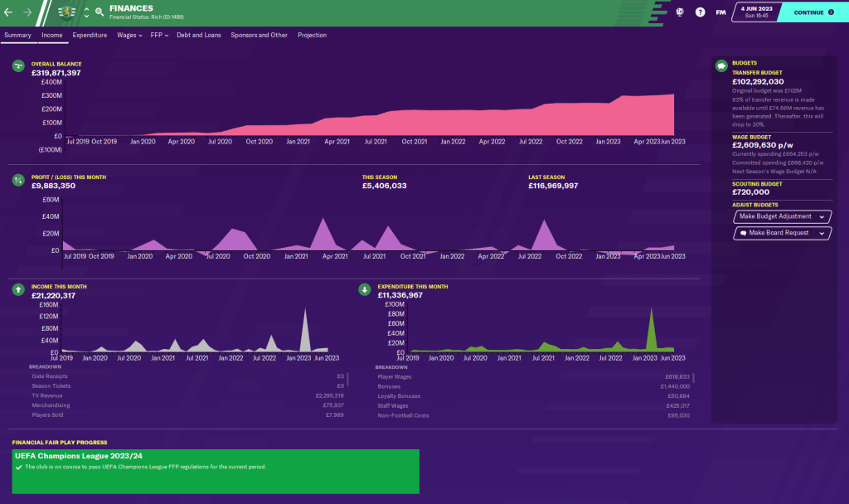Click the 4 Jun 2023 date box
Screen dimensions: 849x504
pyautogui.click(x=756, y=12)
